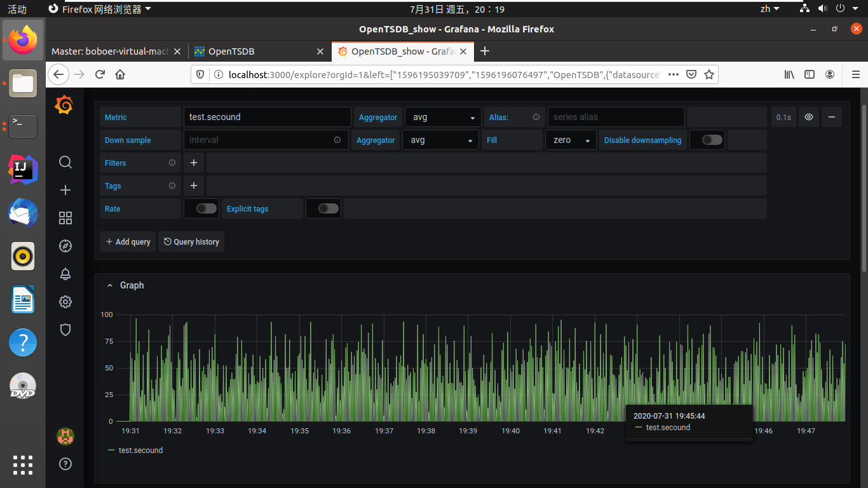Viewport: 868px width, 488px height.
Task: Open clock and calendar in top bar
Action: [457, 9]
